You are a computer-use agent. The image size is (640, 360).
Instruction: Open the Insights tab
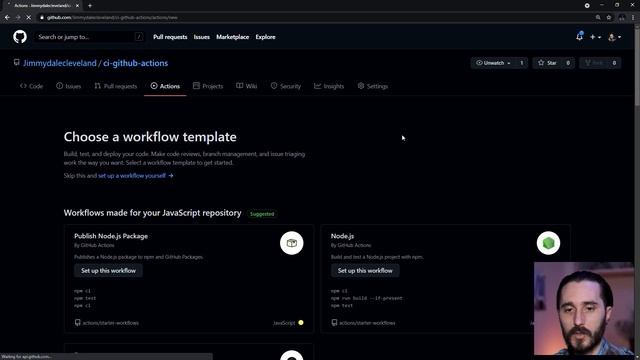[x=329, y=86]
